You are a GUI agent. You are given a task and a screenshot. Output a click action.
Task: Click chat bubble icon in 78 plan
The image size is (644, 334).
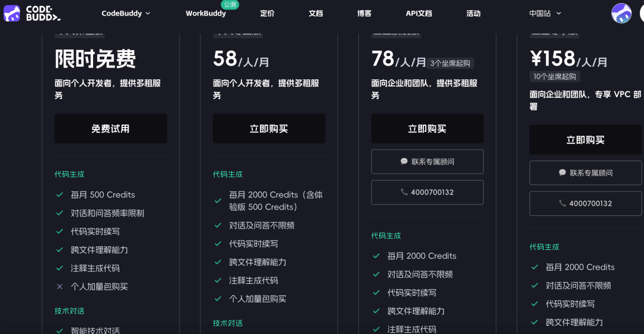(404, 162)
